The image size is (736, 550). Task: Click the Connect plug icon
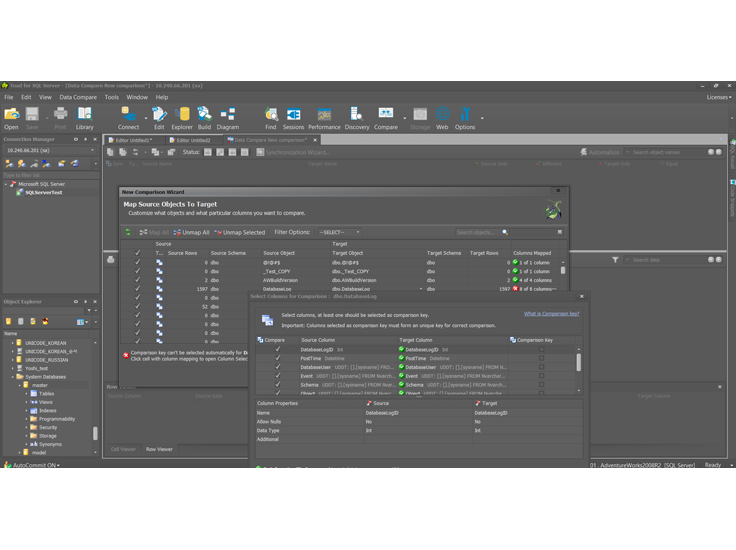pos(128,115)
